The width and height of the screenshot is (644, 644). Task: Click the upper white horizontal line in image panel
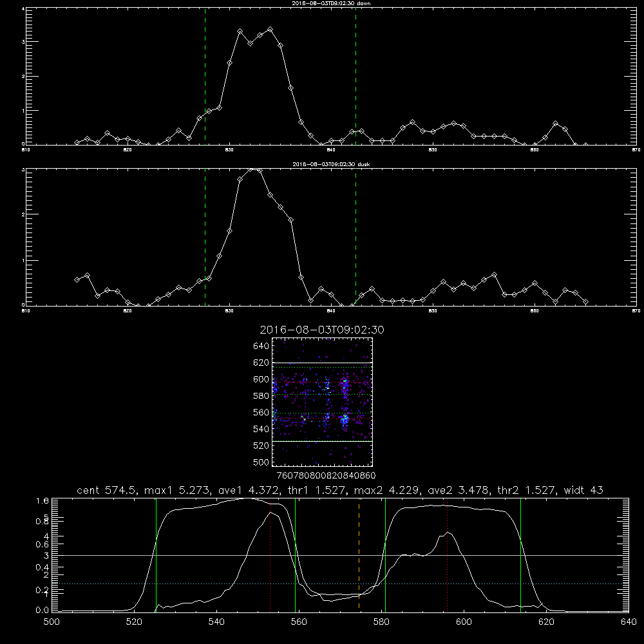pos(322,363)
